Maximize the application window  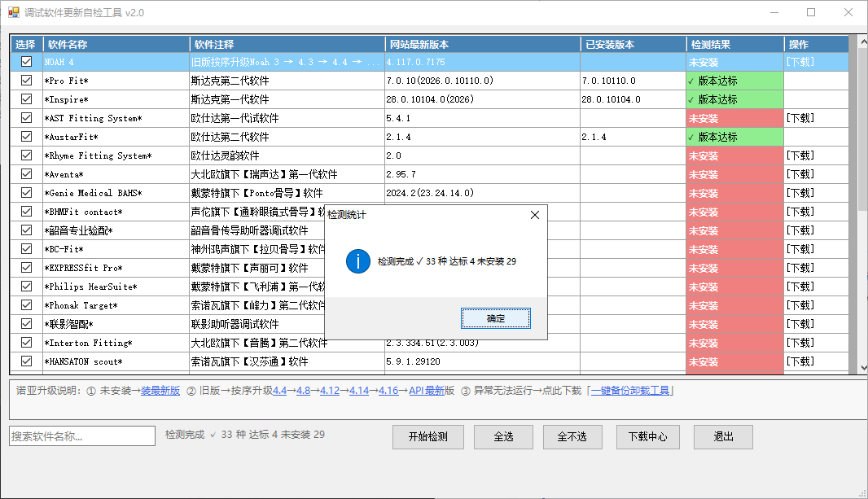(811, 12)
